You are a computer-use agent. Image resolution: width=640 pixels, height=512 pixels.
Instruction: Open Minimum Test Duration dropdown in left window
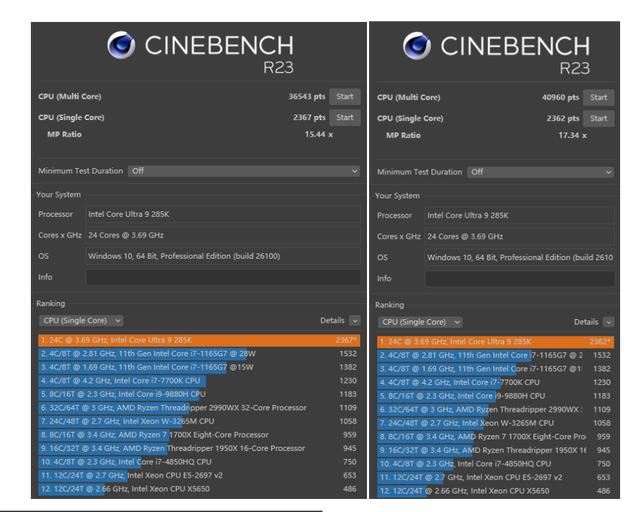pos(244,171)
